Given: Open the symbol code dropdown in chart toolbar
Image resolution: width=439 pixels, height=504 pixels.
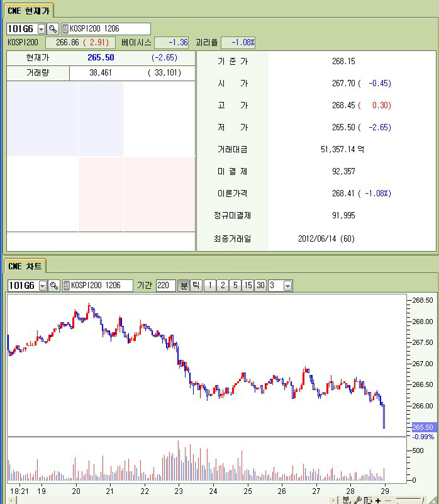Looking at the screenshot, I should point(43,286).
